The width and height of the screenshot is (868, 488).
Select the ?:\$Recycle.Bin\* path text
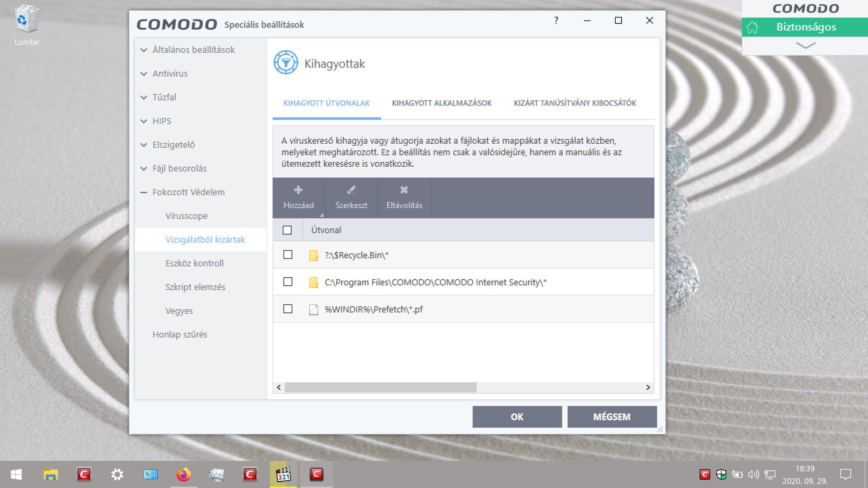coord(356,255)
